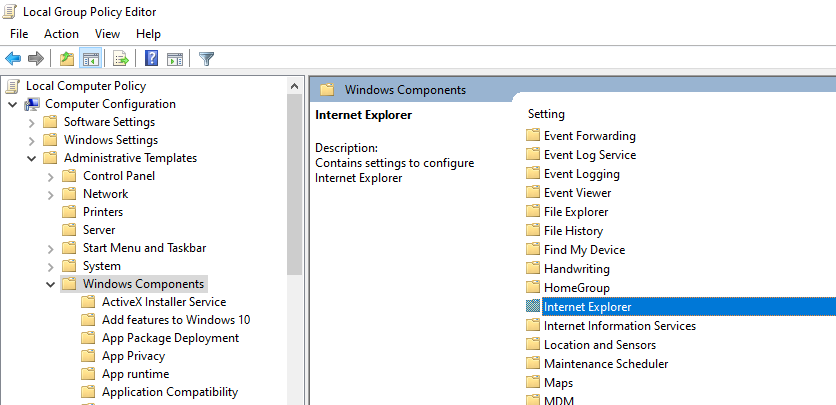The height and width of the screenshot is (405, 836).
Task: Select Control Panel in the tree
Action: [119, 176]
